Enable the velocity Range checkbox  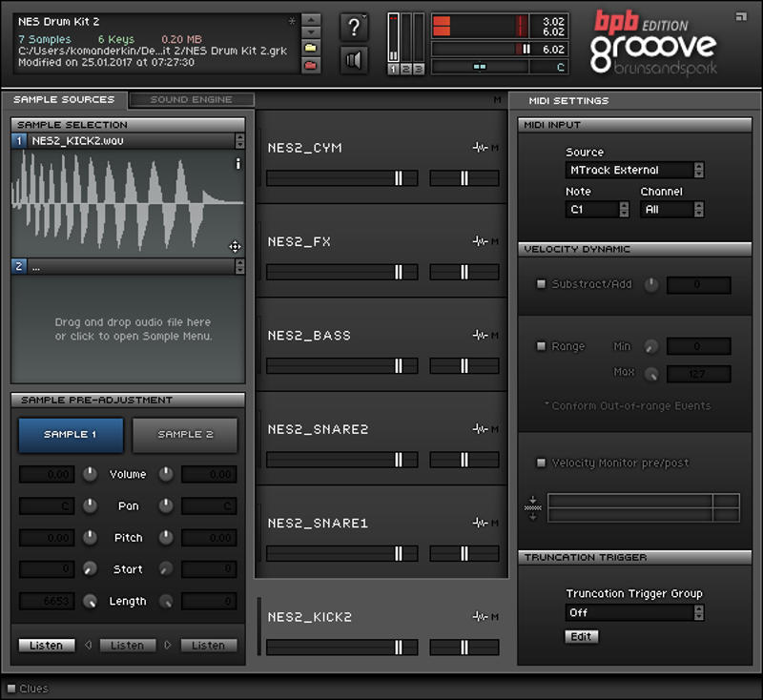tap(542, 346)
